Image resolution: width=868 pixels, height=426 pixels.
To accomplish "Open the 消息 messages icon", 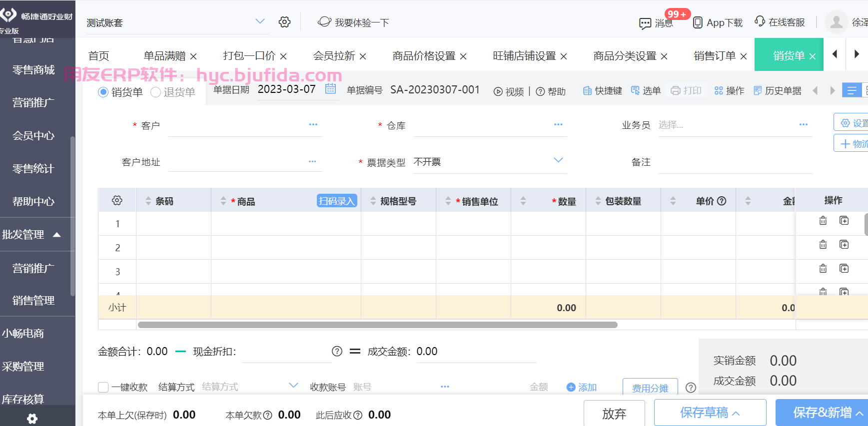I will click(645, 23).
